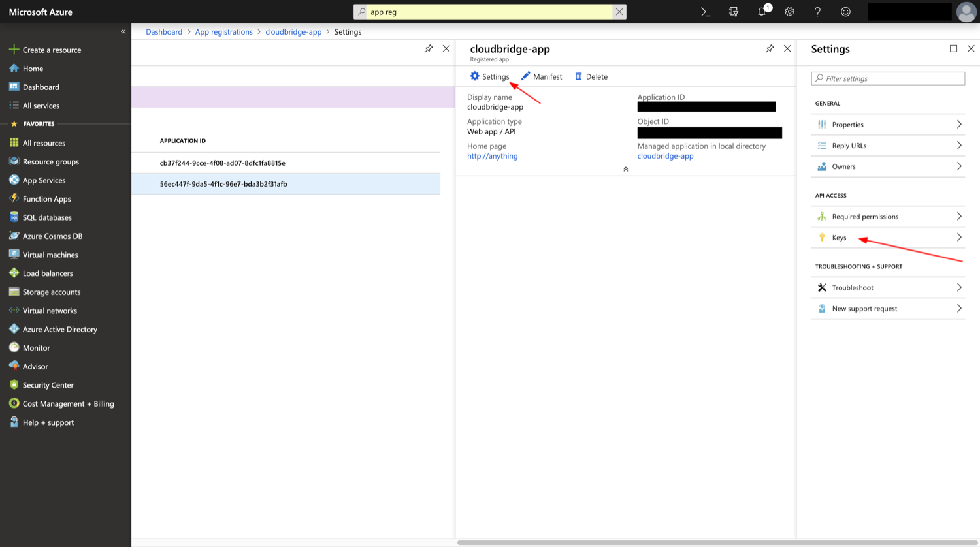The height and width of the screenshot is (547, 980).
Task: Open managed application cloudbridge-app link
Action: (665, 156)
